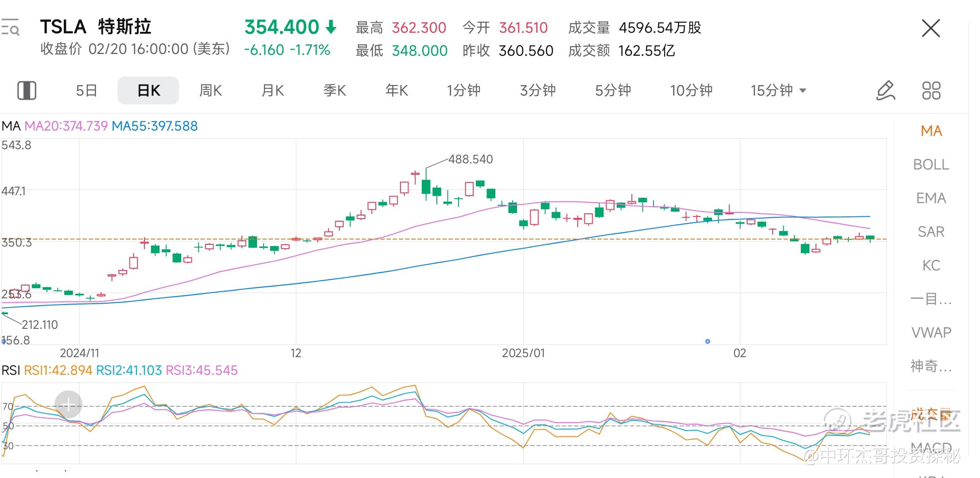Open the drawing pencil tool
Screen dimensions: 980x478
point(886,91)
